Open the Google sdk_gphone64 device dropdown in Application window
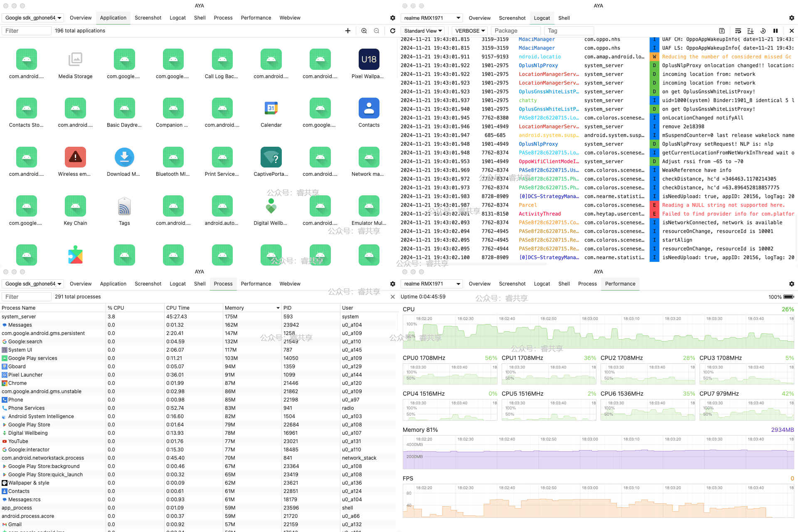The height and width of the screenshot is (532, 798). 33,18
